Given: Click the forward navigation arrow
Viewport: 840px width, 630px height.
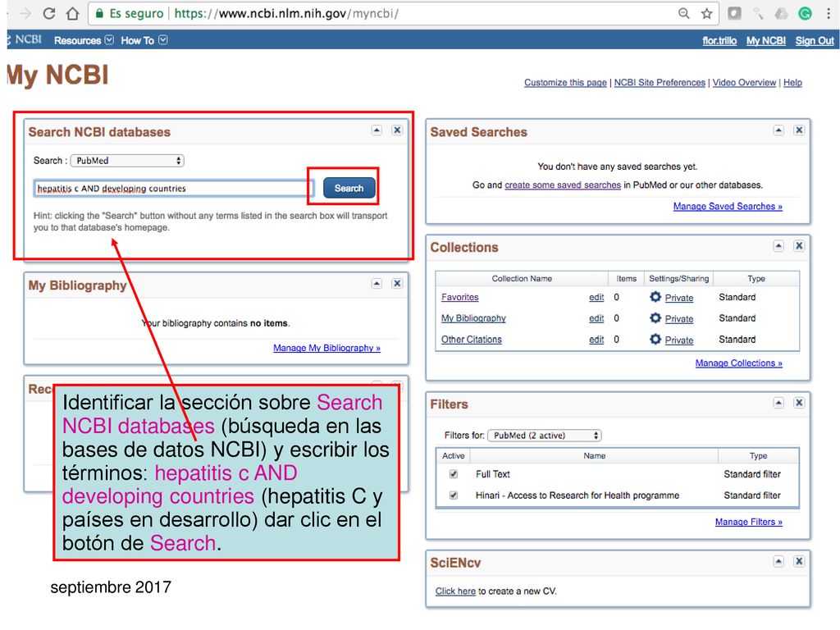Looking at the screenshot, I should coord(25,13).
